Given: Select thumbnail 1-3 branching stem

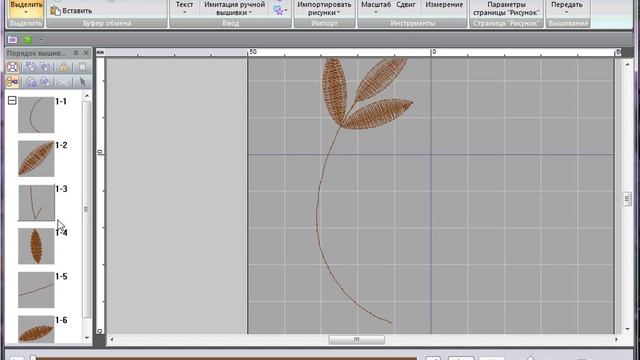Looking at the screenshot, I should (36, 202).
